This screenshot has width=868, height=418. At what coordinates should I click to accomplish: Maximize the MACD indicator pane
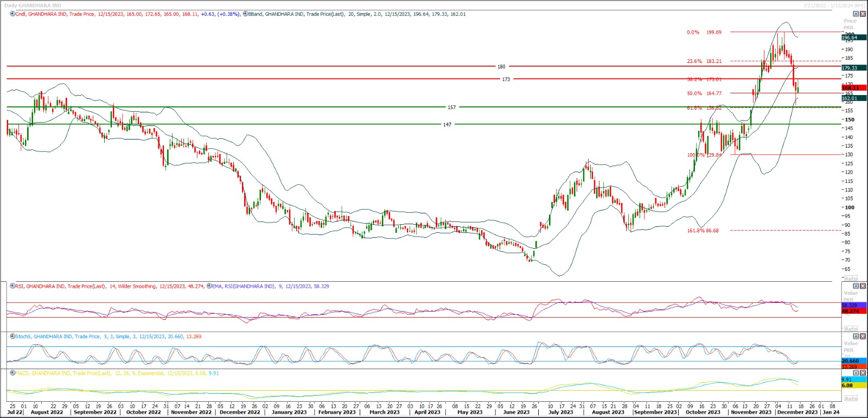(856, 373)
